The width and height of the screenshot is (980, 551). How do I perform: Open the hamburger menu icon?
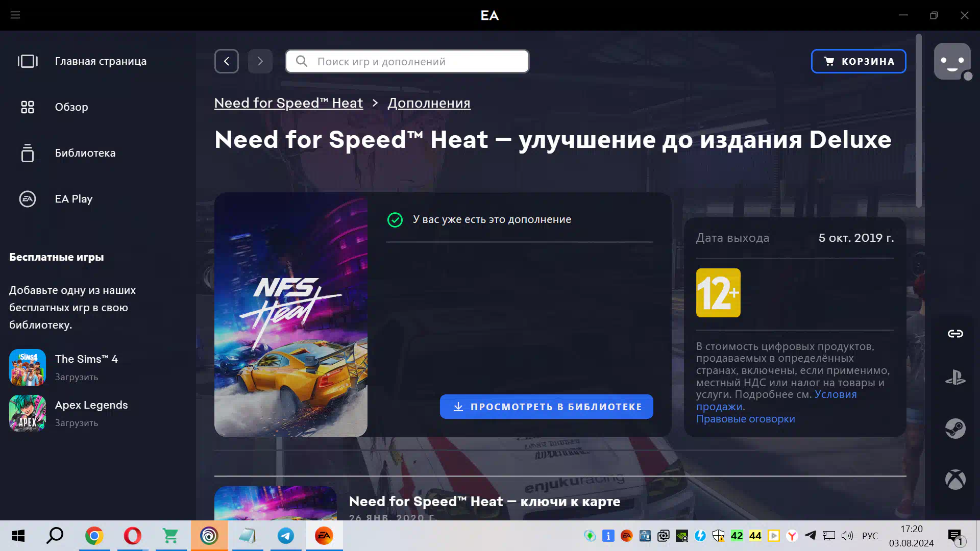pos(15,15)
